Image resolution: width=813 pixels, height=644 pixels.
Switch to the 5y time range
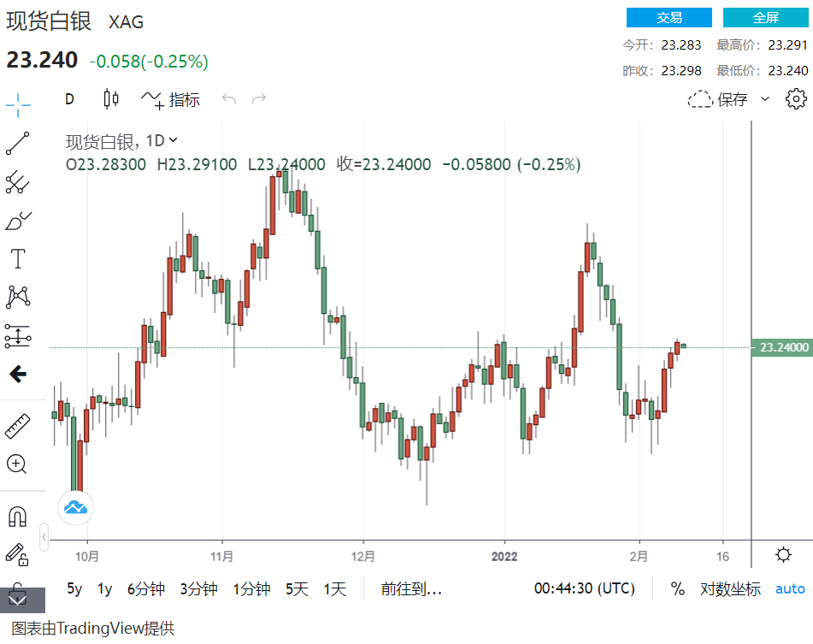click(x=75, y=588)
